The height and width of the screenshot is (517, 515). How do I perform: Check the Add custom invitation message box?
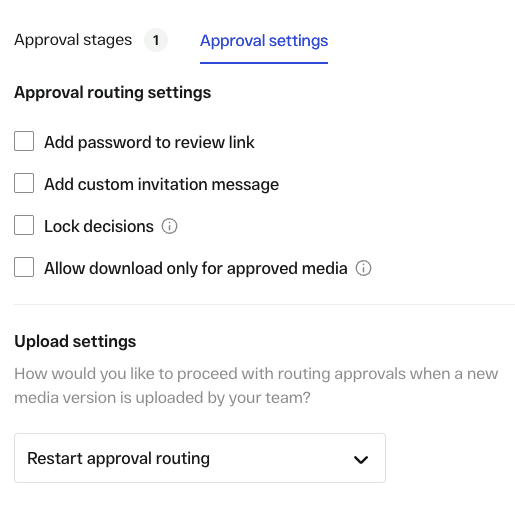click(x=24, y=183)
